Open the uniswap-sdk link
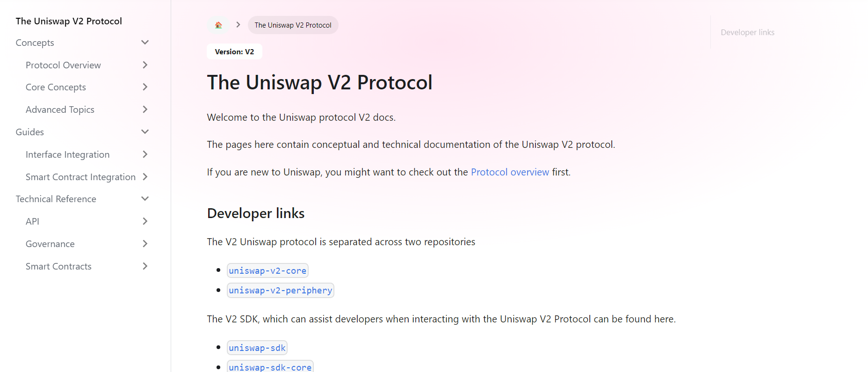This screenshot has width=868, height=372. (x=257, y=348)
